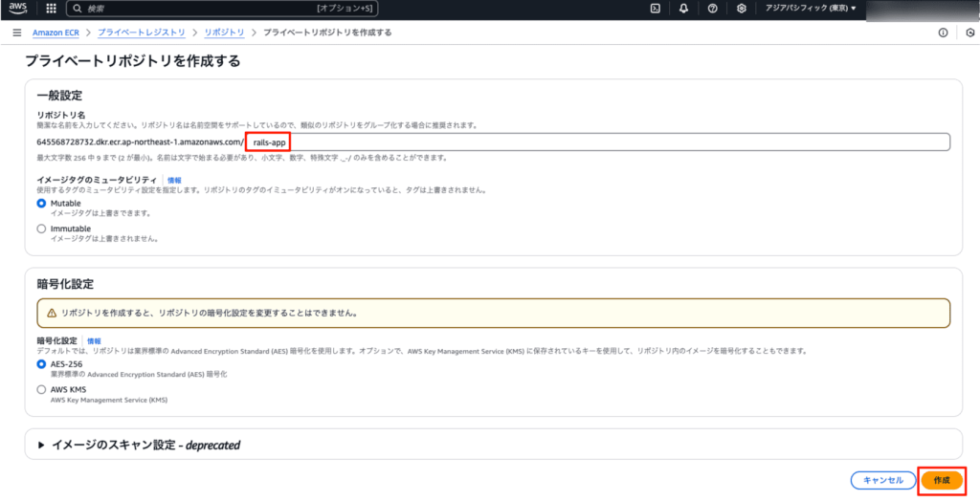This screenshot has height=501, width=980.
Task: Select the Immutable tag option
Action: tap(41, 229)
